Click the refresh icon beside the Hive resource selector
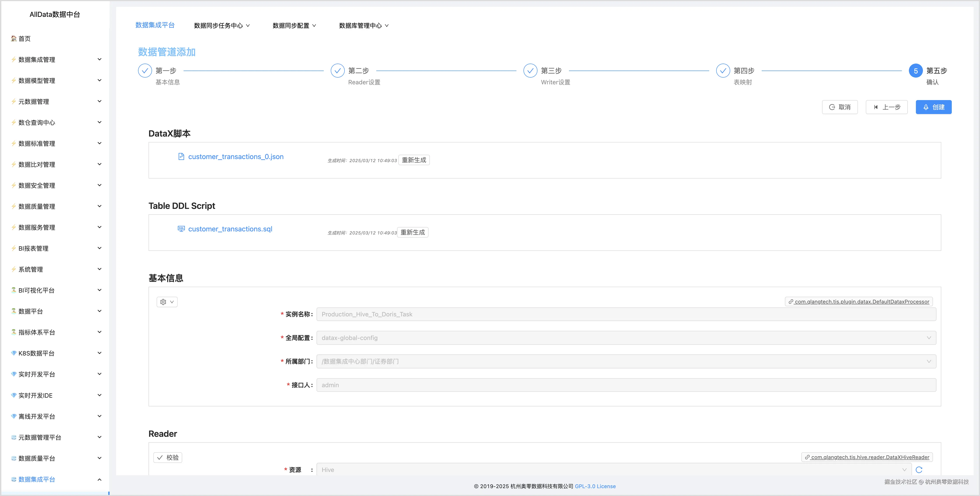This screenshot has height=496, width=980. point(919,469)
